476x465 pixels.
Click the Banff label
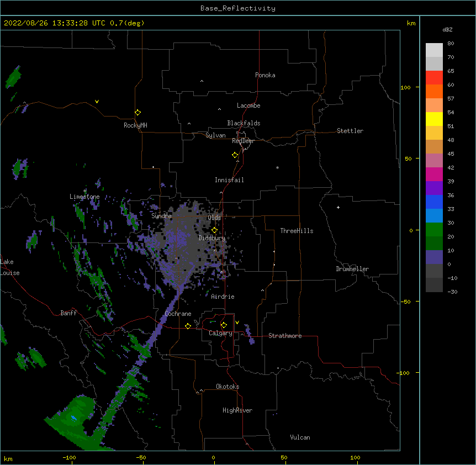tap(68, 313)
